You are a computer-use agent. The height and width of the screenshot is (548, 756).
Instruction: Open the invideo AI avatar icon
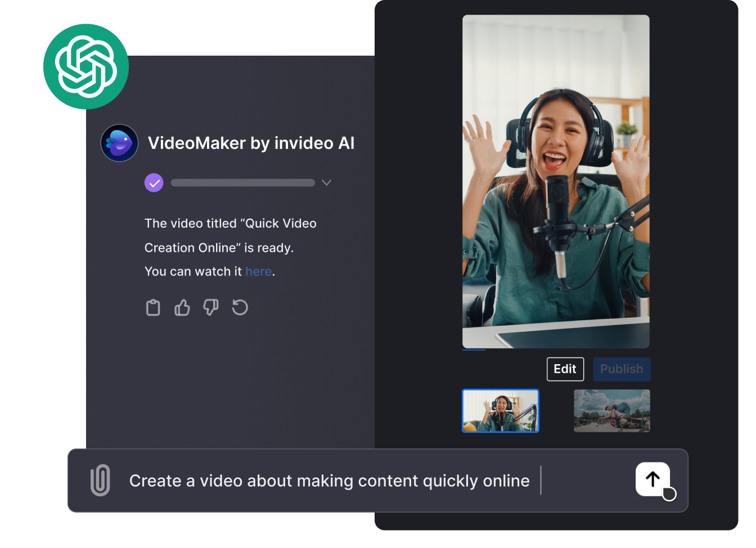coord(119,143)
